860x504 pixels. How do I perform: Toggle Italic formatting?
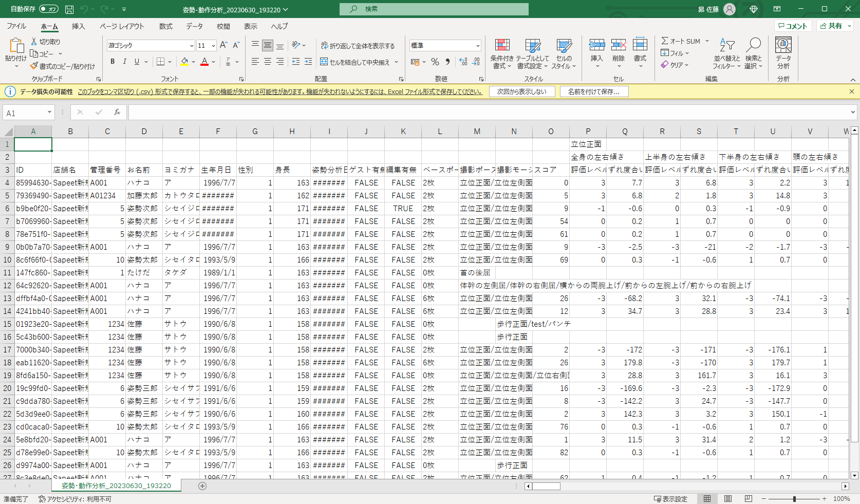pos(124,62)
